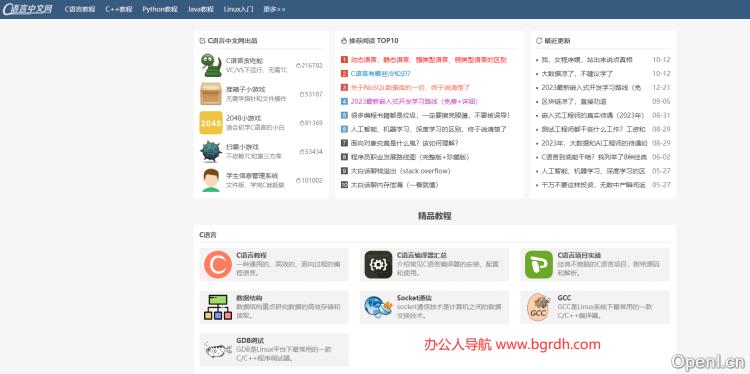Open the NoSQL database article in TOP10
750x374 pixels.
[x=410, y=88]
